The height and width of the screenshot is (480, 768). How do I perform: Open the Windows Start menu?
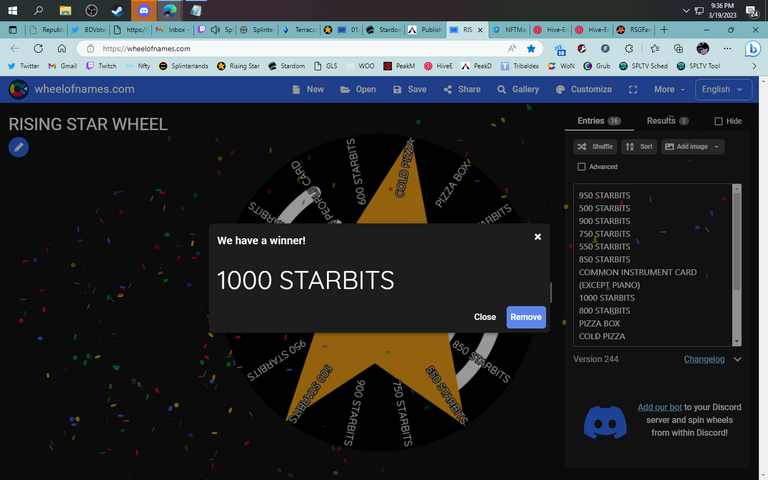(12, 10)
